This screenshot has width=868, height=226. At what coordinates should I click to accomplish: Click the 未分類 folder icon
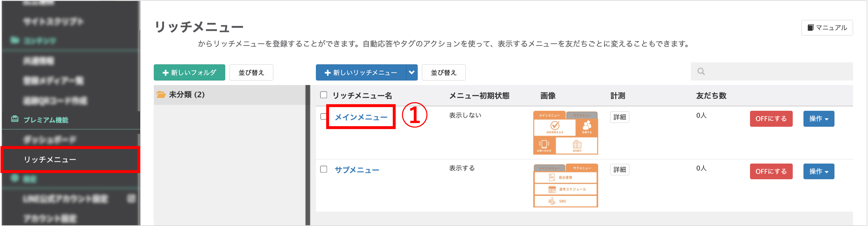[161, 95]
